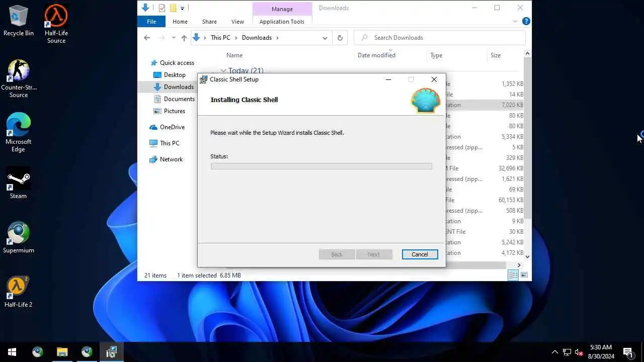Switch to the View ribbon tab
The image size is (644, 362).
(237, 22)
